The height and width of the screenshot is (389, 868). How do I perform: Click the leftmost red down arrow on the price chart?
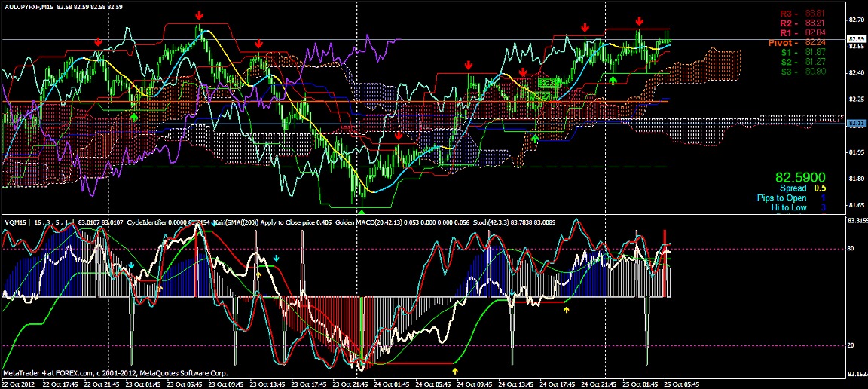[98, 42]
